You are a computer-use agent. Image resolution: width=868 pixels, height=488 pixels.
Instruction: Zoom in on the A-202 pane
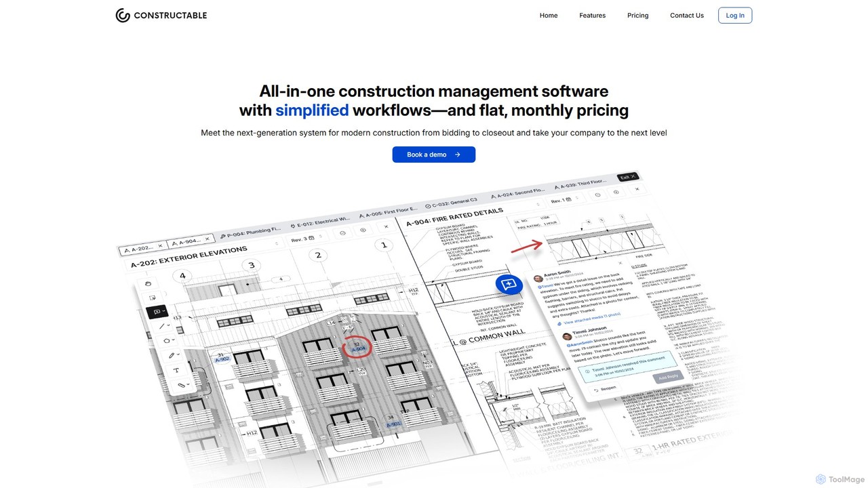pos(363,230)
